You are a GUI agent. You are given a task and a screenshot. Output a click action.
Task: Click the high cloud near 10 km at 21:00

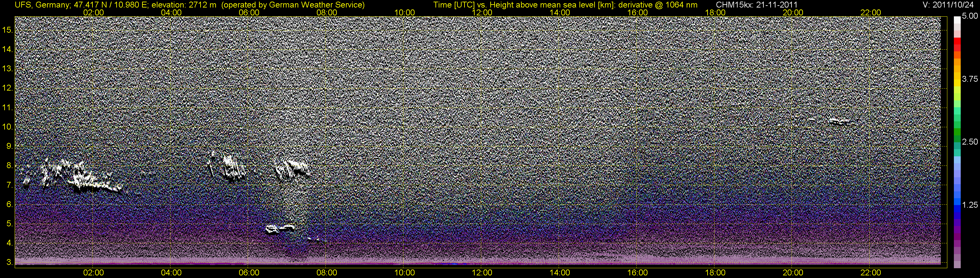click(839, 121)
